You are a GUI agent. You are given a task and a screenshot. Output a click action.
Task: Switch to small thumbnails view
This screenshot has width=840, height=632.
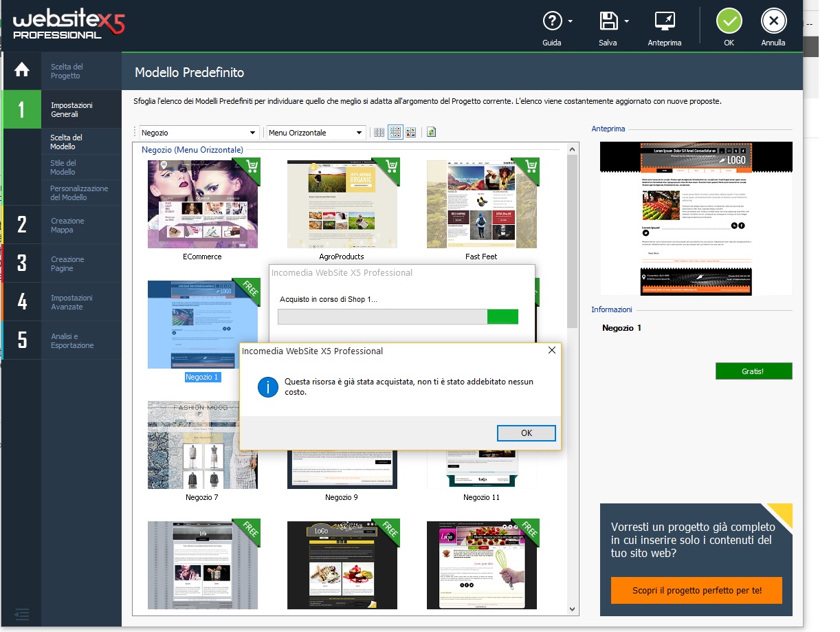(379, 133)
